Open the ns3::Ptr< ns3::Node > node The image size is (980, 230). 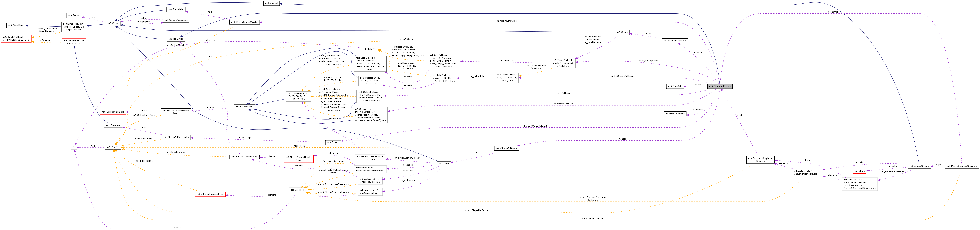506,148
